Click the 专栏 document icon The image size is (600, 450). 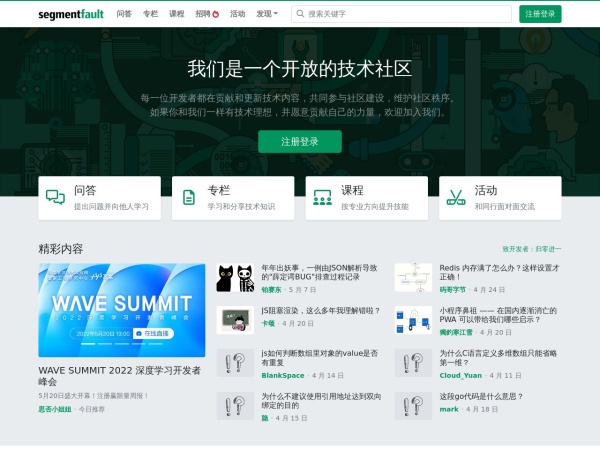189,198
